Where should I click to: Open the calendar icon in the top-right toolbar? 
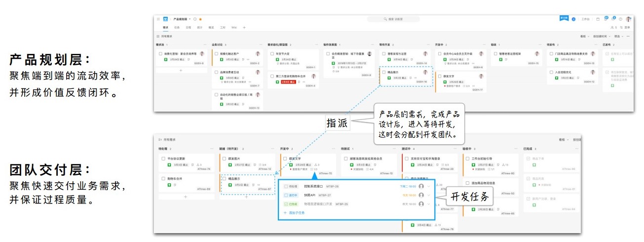(598, 19)
